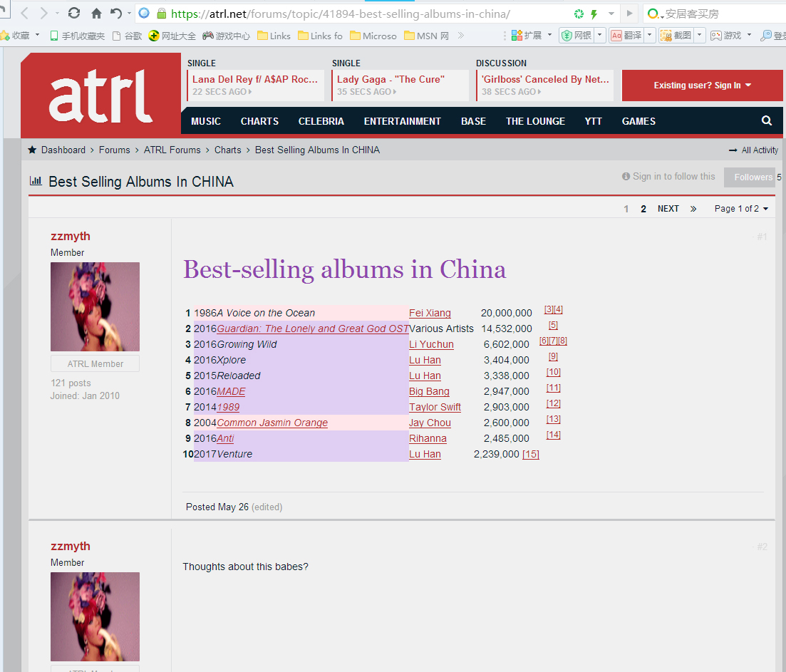Image resolution: width=786 pixels, height=672 pixels.
Task: Open THE LOUNGE menu item
Action: [x=535, y=121]
